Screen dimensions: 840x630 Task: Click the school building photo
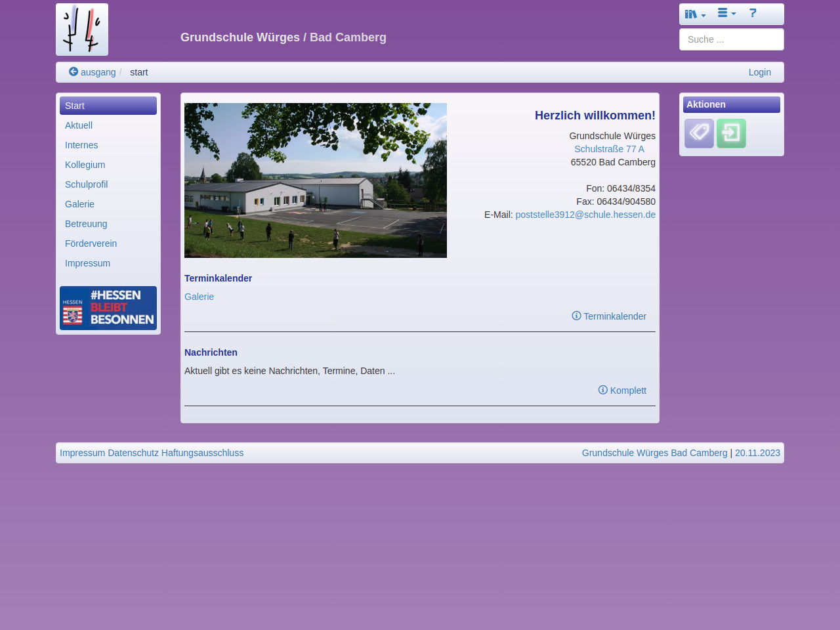pyautogui.click(x=316, y=180)
